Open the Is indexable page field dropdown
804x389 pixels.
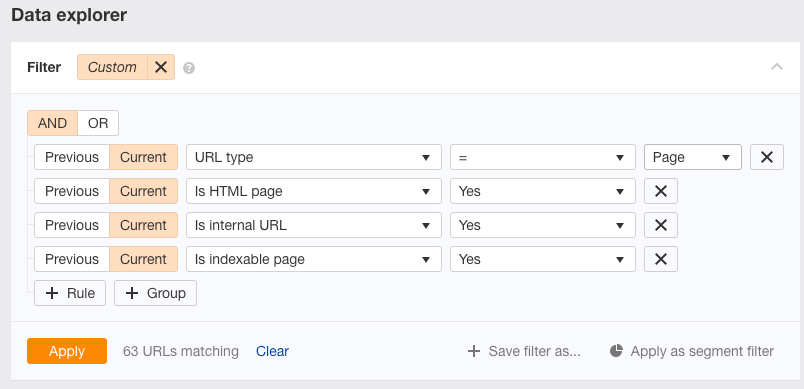pos(314,259)
